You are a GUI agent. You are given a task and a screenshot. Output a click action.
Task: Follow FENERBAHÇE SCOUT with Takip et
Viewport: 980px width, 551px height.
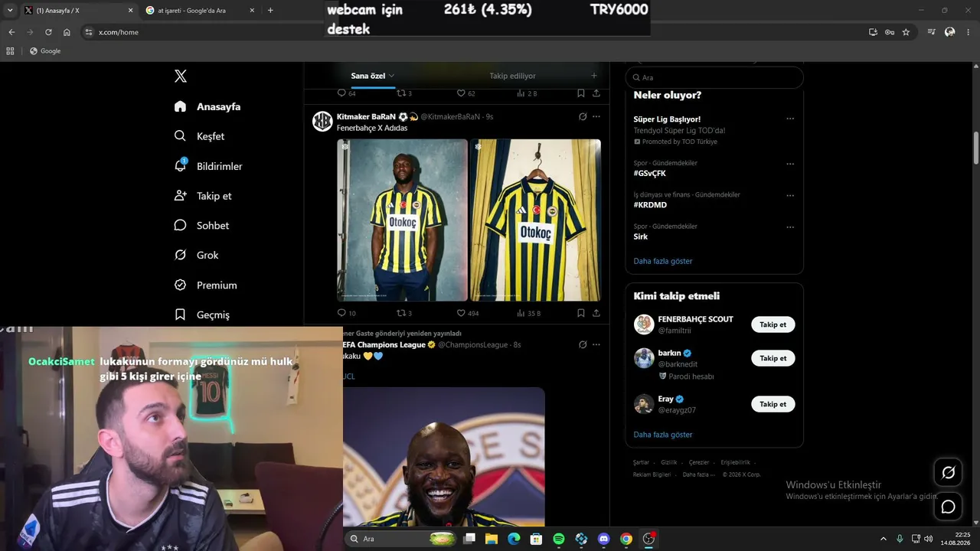[x=773, y=324]
